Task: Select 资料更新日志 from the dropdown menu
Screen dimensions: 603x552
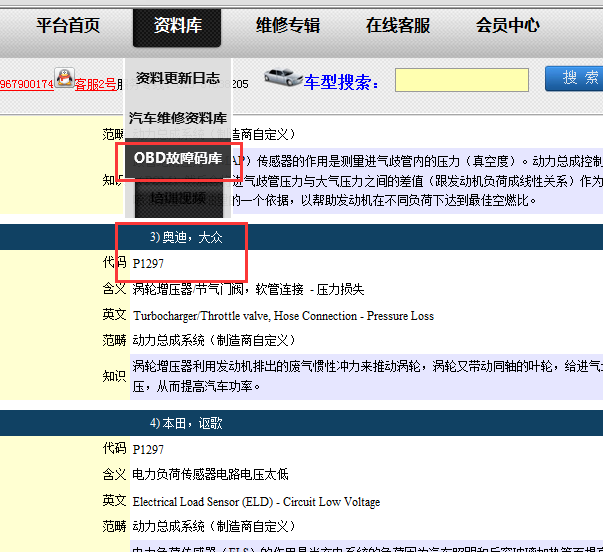Action: tap(178, 78)
